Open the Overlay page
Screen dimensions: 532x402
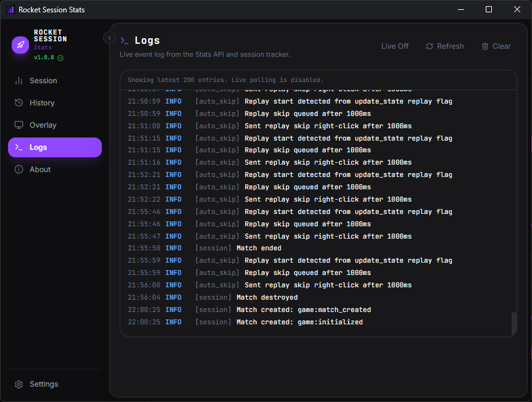click(x=55, y=125)
